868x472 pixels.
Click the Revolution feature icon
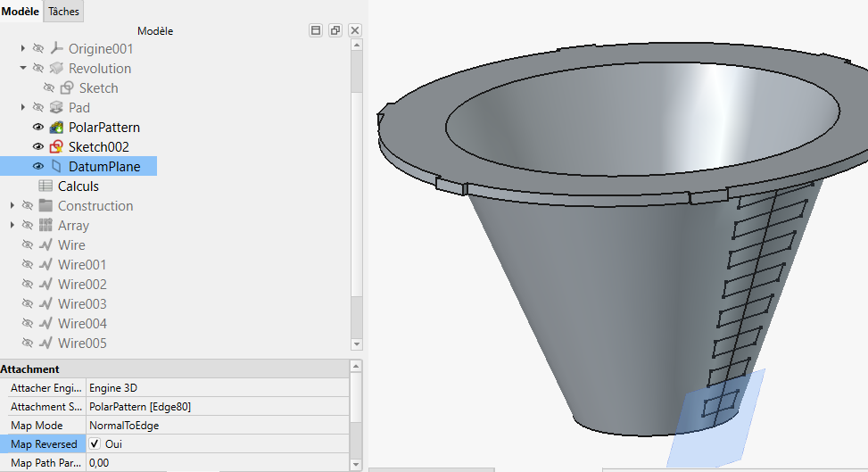pos(56,69)
